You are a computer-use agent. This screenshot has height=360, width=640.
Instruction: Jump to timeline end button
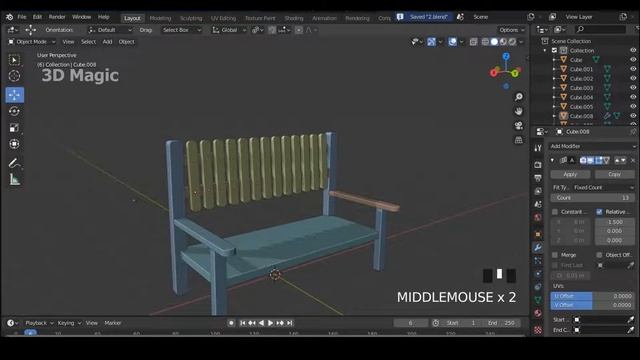point(289,323)
